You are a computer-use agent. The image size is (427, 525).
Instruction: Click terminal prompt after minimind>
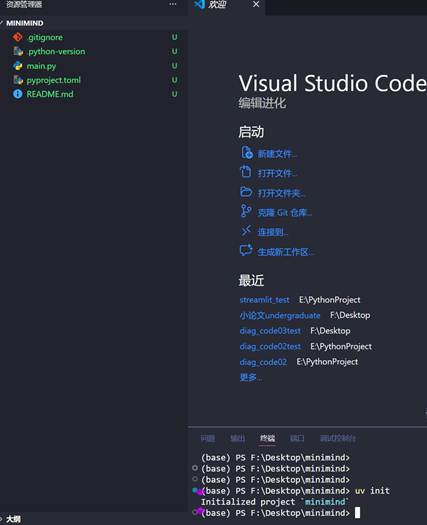click(x=357, y=513)
